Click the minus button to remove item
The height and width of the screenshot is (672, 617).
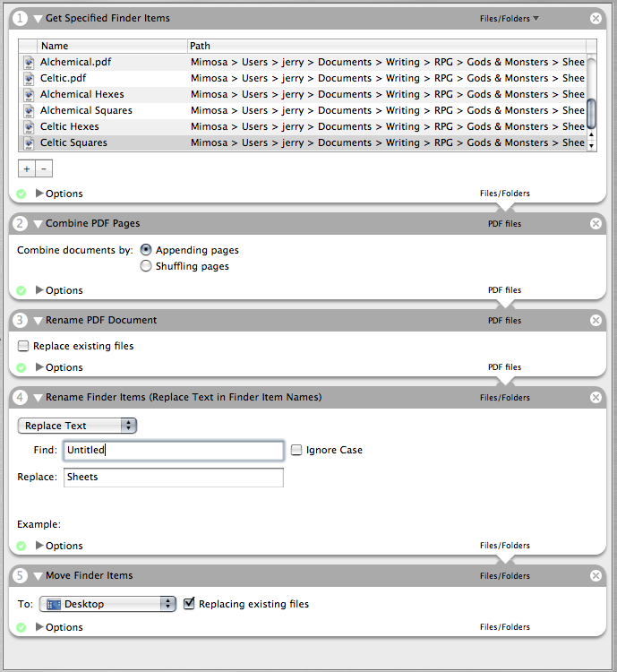45,168
